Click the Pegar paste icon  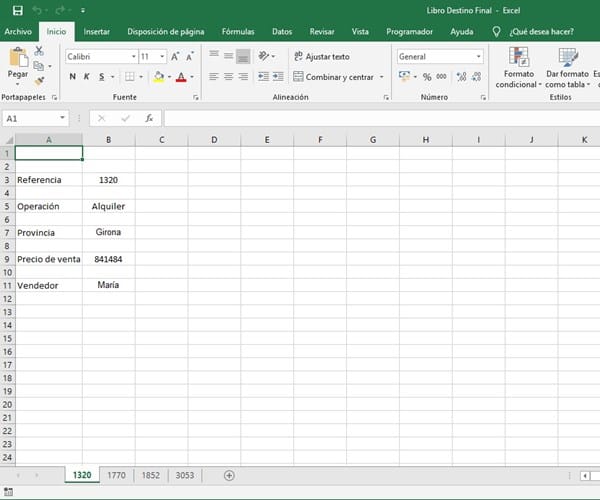tap(17, 63)
